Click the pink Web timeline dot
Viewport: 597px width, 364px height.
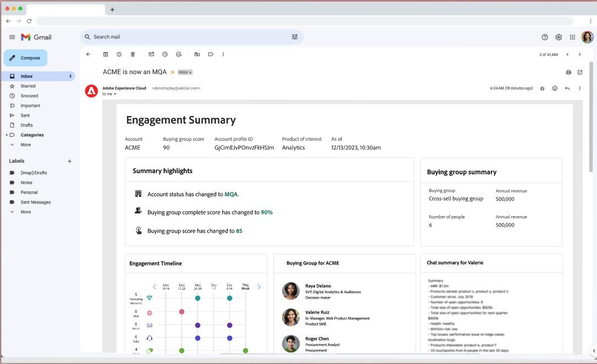pos(181,312)
